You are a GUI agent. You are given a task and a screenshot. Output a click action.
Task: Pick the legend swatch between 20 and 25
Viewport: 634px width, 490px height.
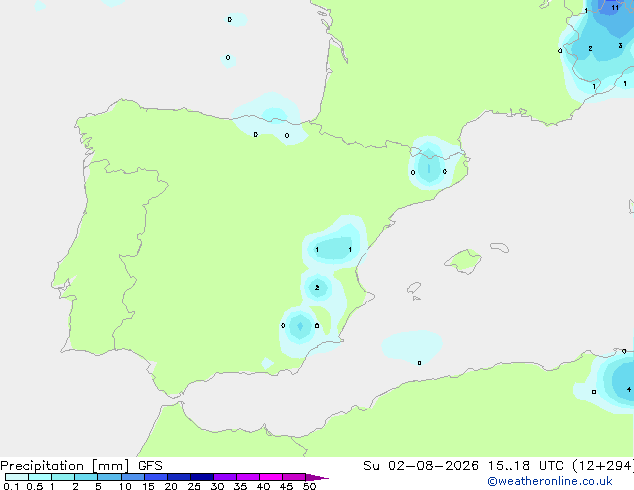[179, 477]
